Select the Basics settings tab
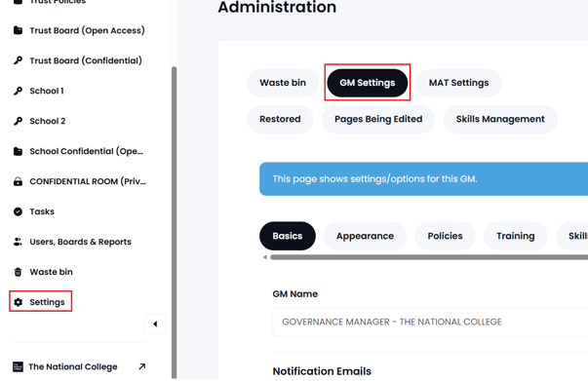588x381 pixels. tap(288, 236)
